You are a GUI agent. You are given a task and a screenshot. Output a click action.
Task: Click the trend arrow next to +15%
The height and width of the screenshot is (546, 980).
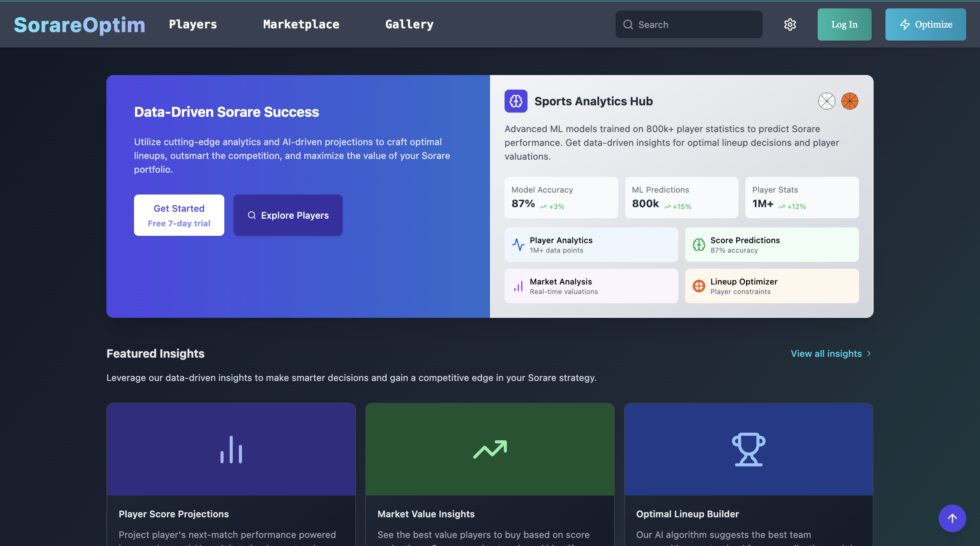pos(667,207)
